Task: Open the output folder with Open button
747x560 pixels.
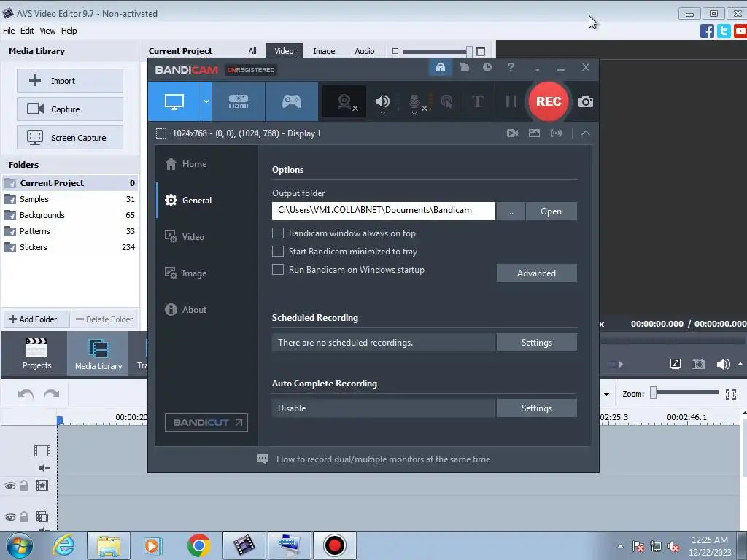Action: [551, 211]
